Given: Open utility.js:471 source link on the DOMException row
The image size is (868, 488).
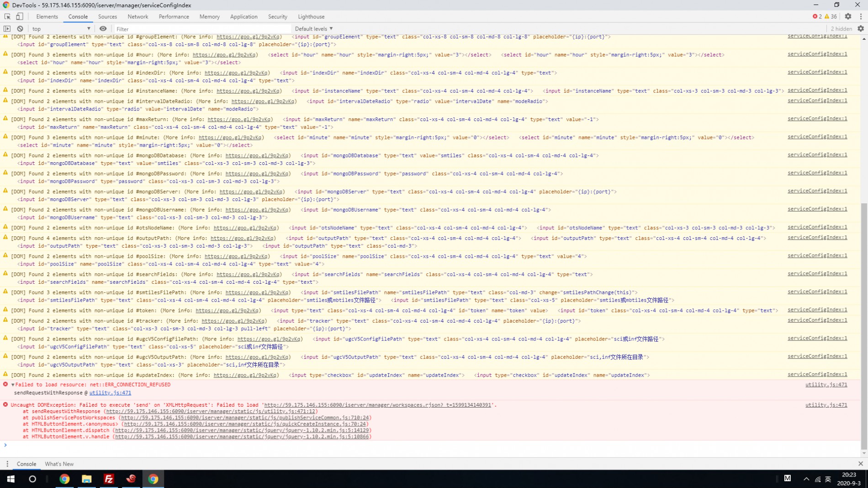Looking at the screenshot, I should tap(826, 405).
